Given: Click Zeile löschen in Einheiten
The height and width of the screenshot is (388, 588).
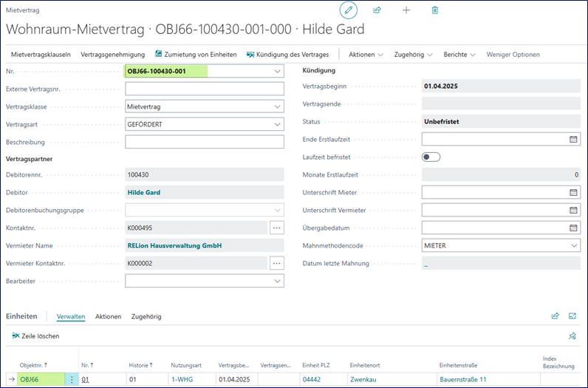Looking at the screenshot, I should (x=36, y=336).
